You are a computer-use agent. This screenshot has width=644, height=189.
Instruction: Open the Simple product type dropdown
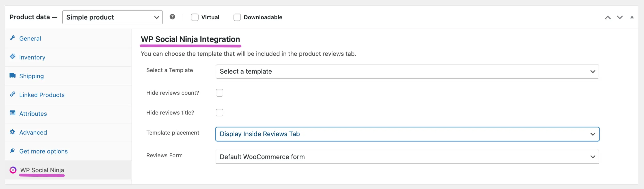pyautogui.click(x=113, y=17)
